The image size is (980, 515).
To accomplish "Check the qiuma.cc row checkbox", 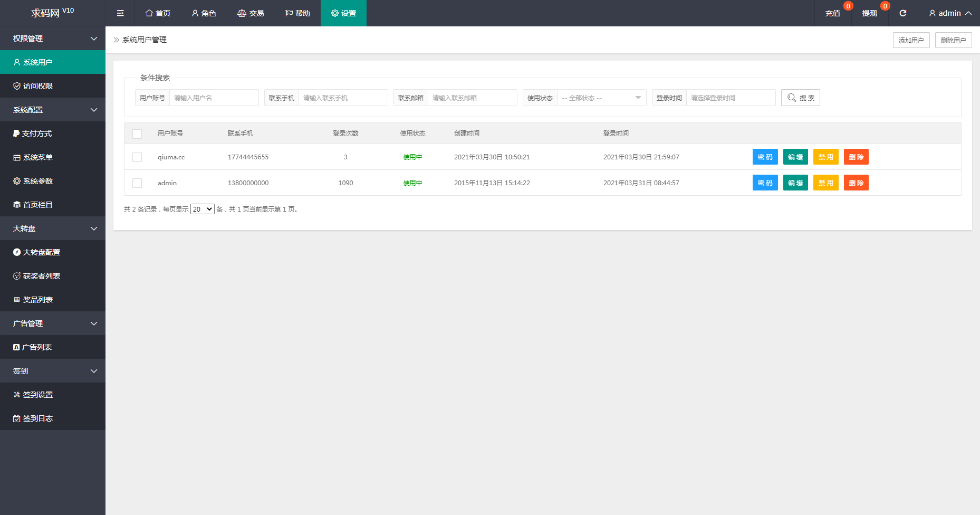I will coord(137,157).
